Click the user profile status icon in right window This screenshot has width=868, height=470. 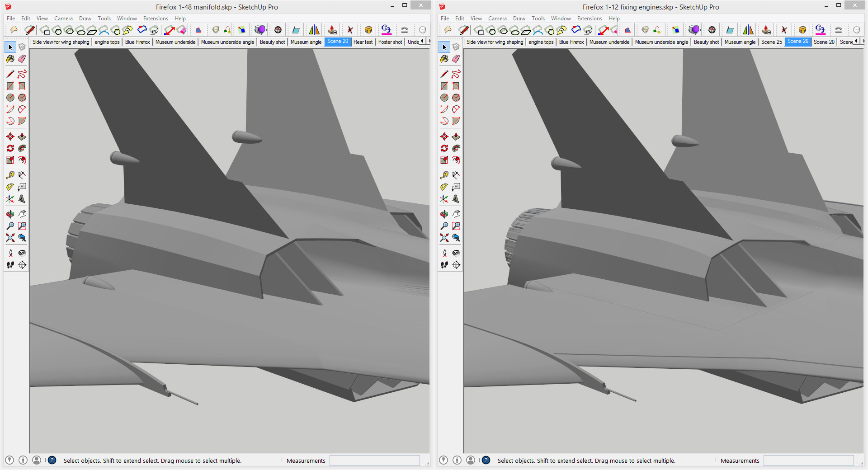(x=471, y=460)
